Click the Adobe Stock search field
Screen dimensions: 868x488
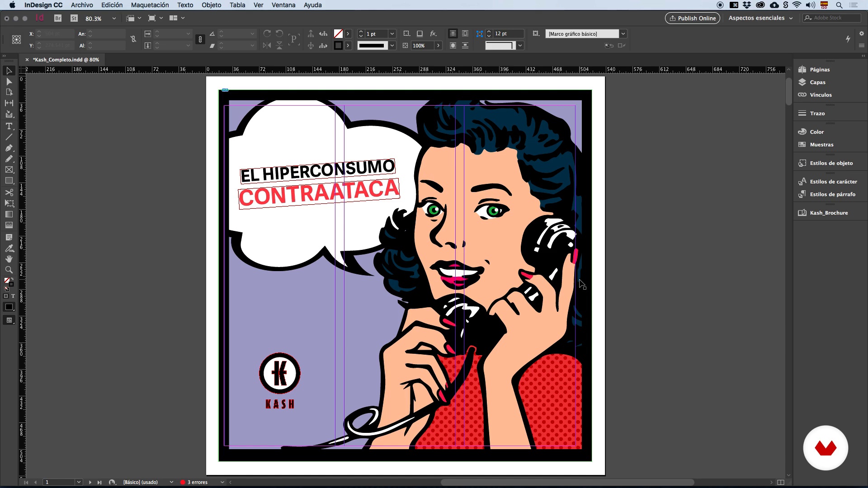click(832, 18)
